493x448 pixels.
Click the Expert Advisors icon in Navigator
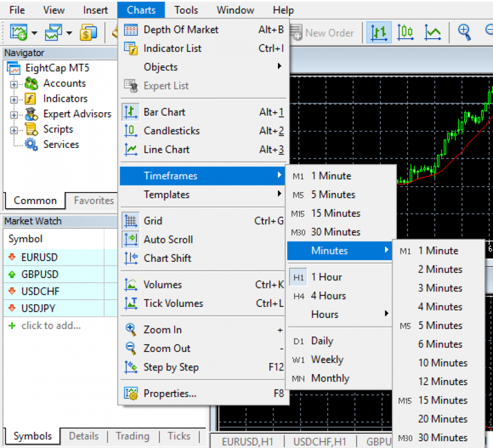31,114
